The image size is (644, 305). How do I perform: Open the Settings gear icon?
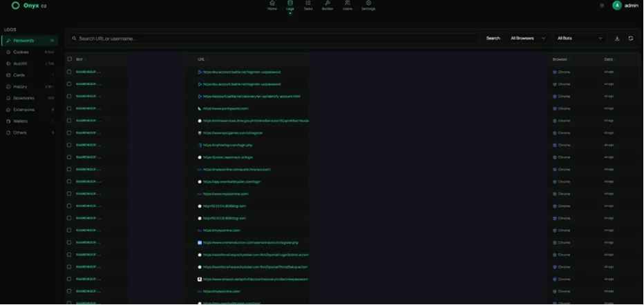368,3
